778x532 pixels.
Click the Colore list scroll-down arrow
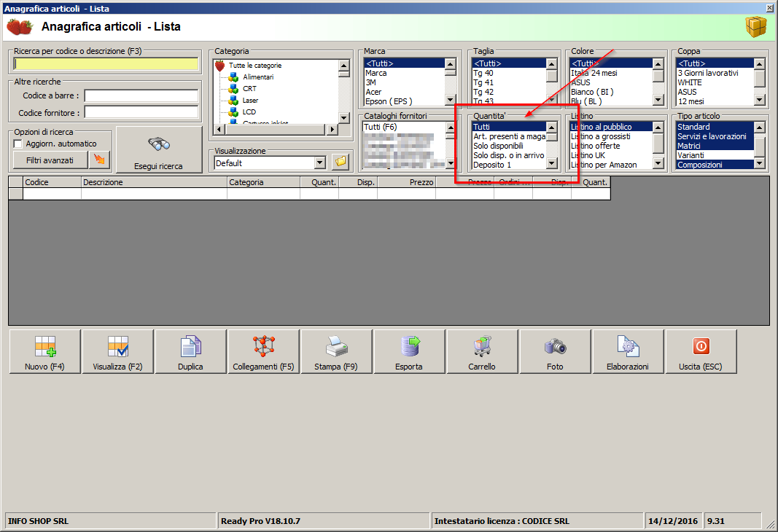(658, 100)
